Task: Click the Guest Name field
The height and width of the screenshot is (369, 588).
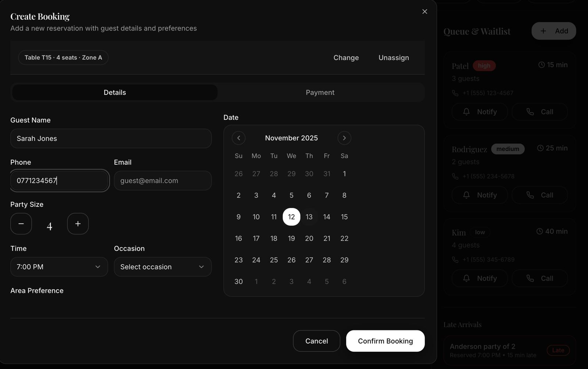Action: coord(111,139)
